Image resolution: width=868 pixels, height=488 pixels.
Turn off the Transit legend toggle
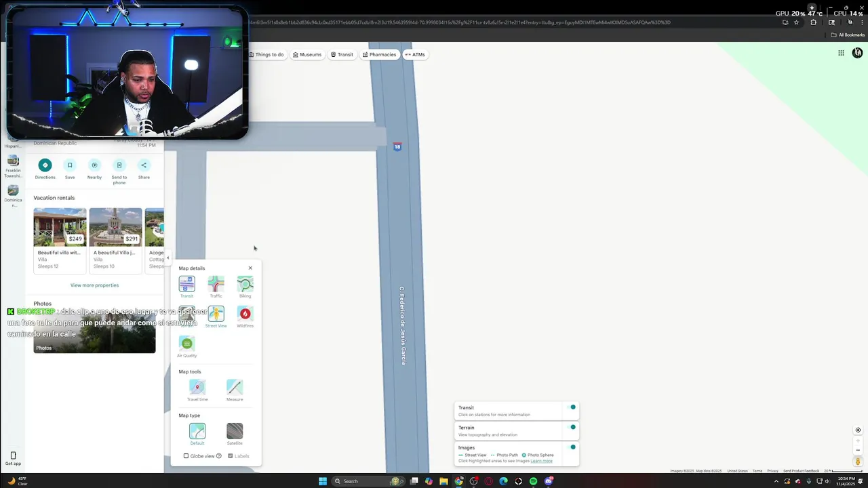coord(572,407)
